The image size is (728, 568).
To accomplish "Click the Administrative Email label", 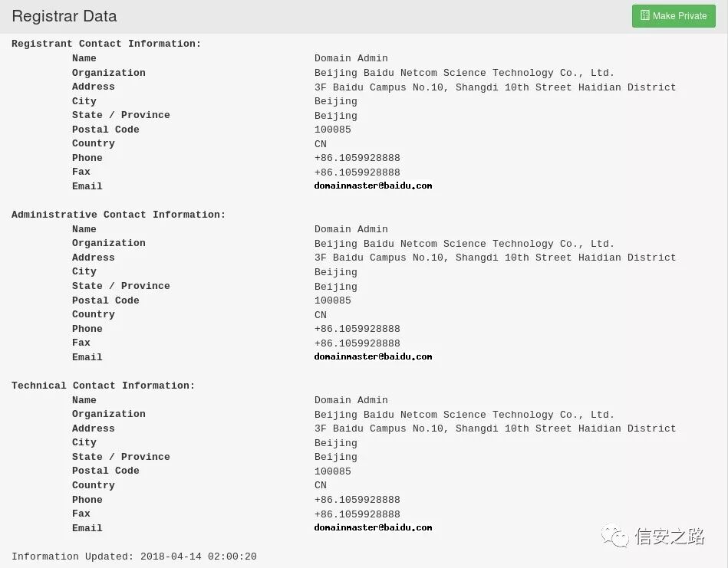I will point(87,357).
